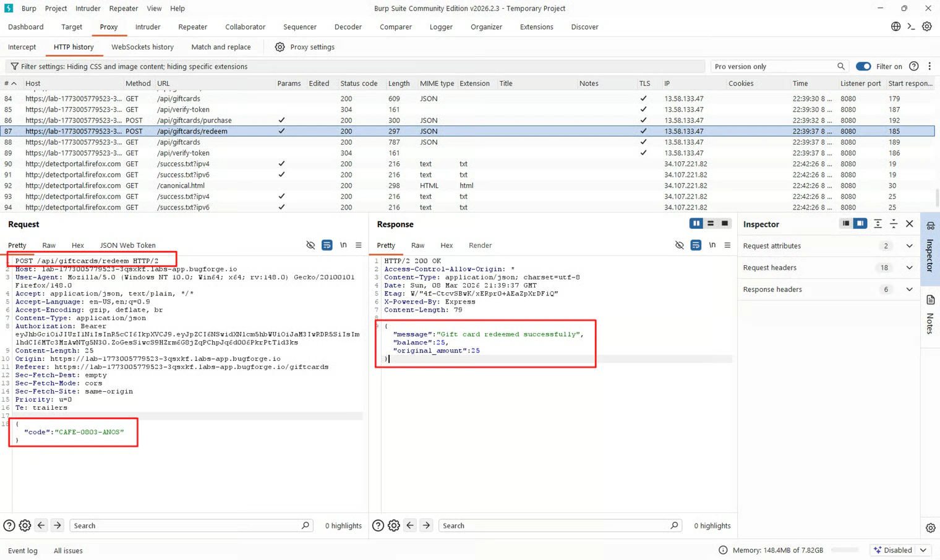
Task: Toggle line wrap in the Request pane
Action: coord(327,245)
